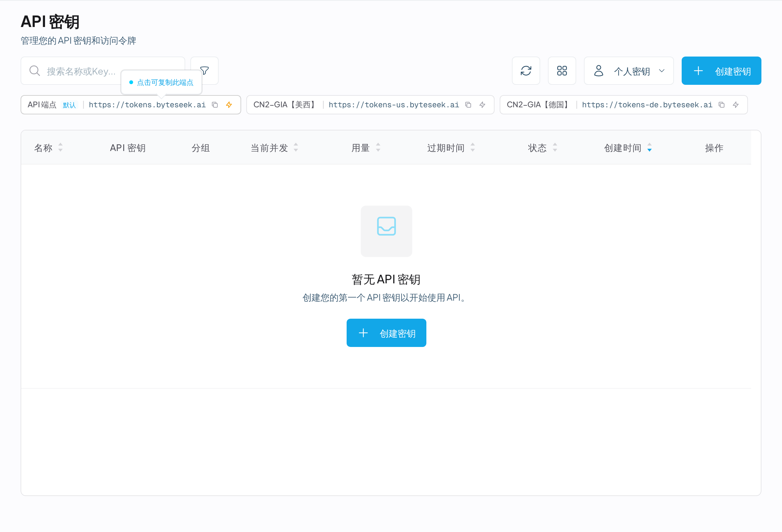Click the https://tokens.byteseek.ai URL text
Image resolution: width=782 pixels, height=532 pixels.
[147, 105]
